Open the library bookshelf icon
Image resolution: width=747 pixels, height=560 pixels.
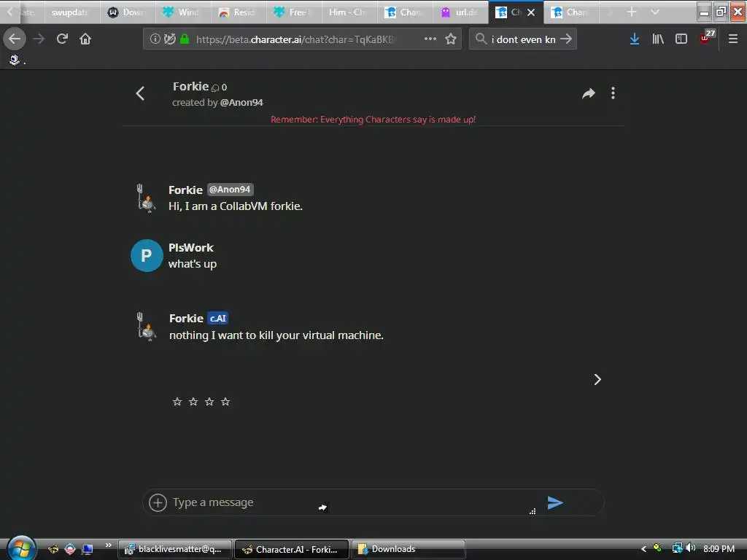coord(658,39)
